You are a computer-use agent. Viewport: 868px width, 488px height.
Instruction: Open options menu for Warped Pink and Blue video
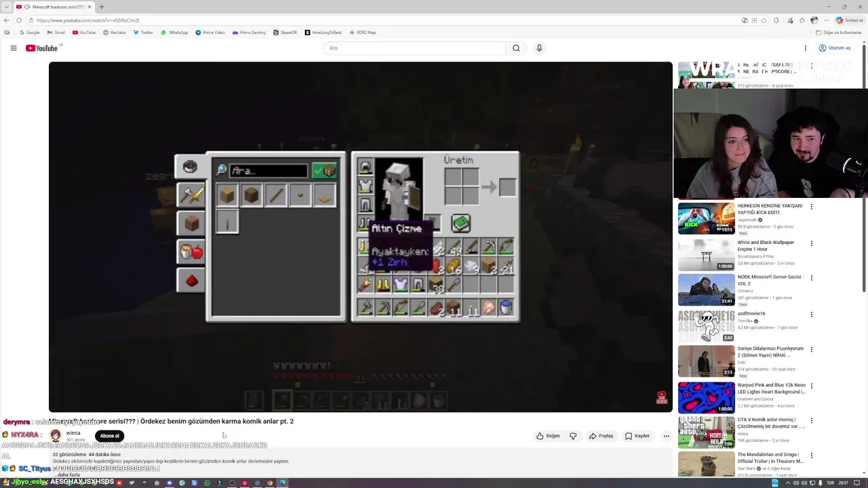811,386
